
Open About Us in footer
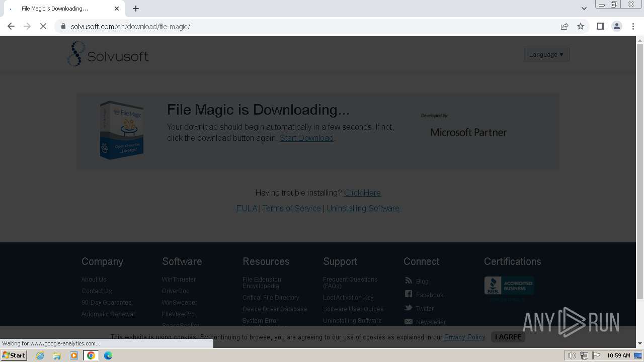click(94, 280)
